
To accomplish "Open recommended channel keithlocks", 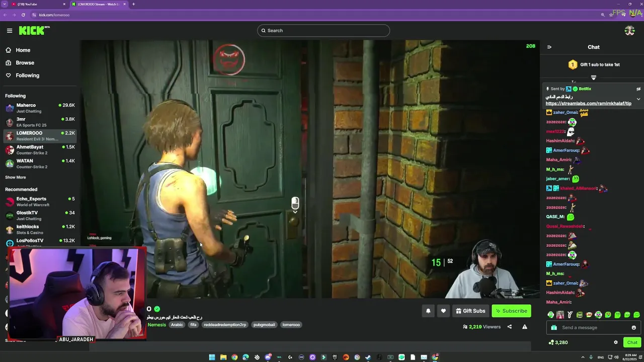I will click(x=40, y=229).
